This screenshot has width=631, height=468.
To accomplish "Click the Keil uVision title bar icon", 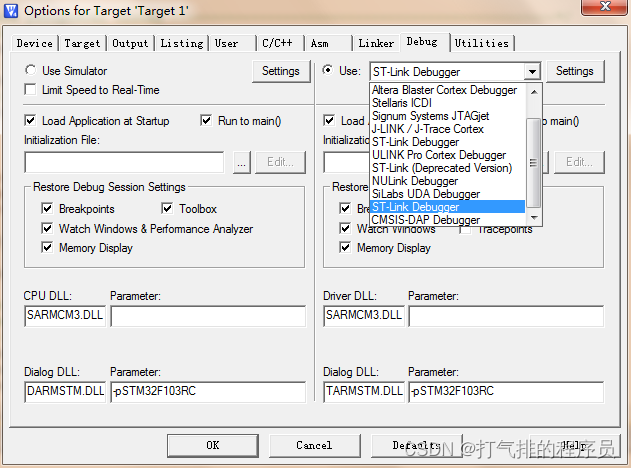I will click(x=11, y=10).
